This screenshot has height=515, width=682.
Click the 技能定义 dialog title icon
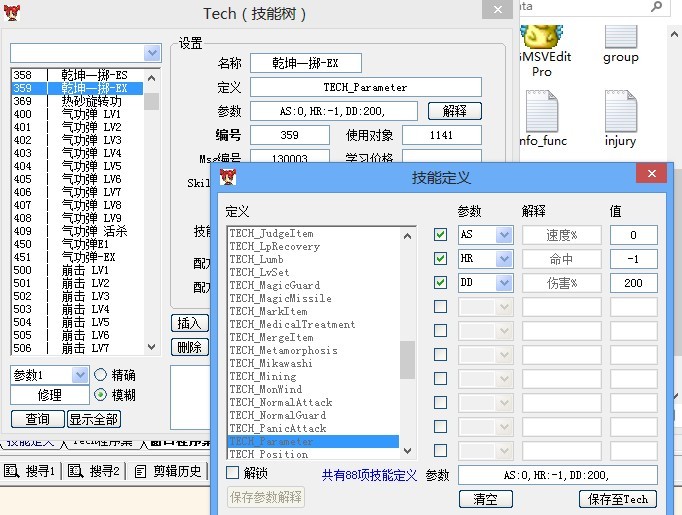point(229,177)
